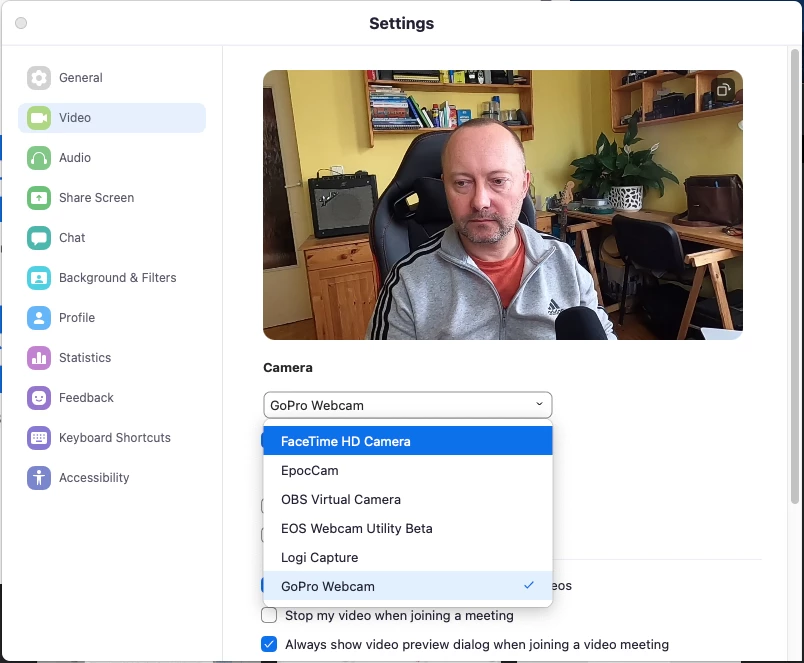Uncheck Always show video preview dialog
This screenshot has height=663, width=804.
pos(269,644)
